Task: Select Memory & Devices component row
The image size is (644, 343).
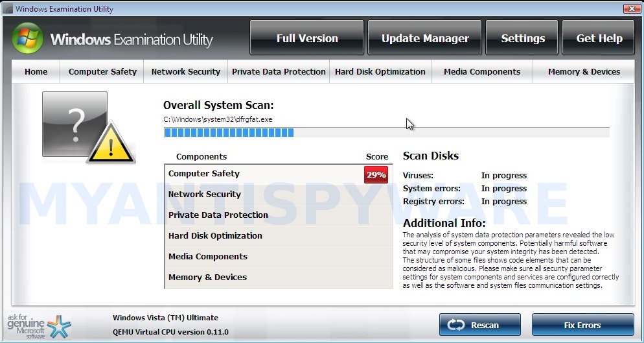Action: pos(279,278)
